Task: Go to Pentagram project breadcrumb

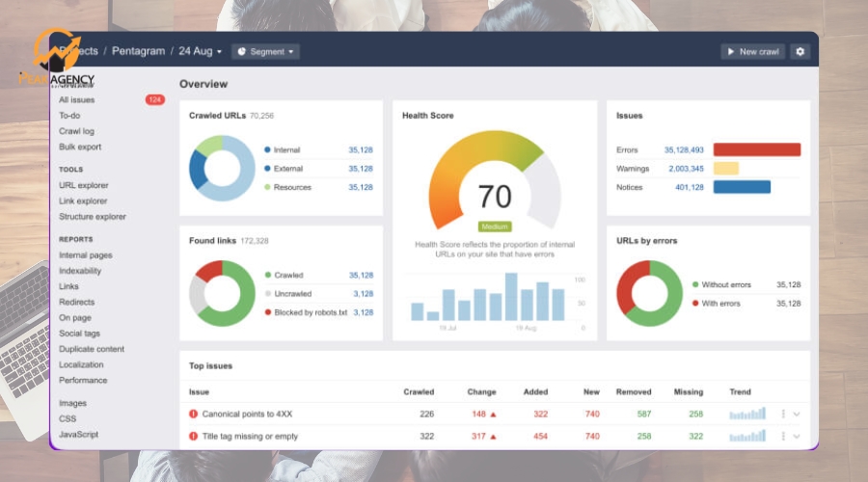Action: tap(138, 51)
